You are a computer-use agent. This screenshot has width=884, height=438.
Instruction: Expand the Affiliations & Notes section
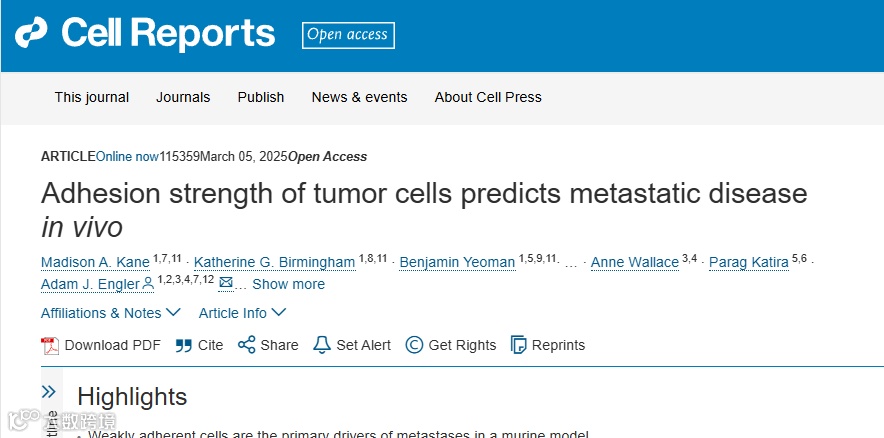[110, 313]
